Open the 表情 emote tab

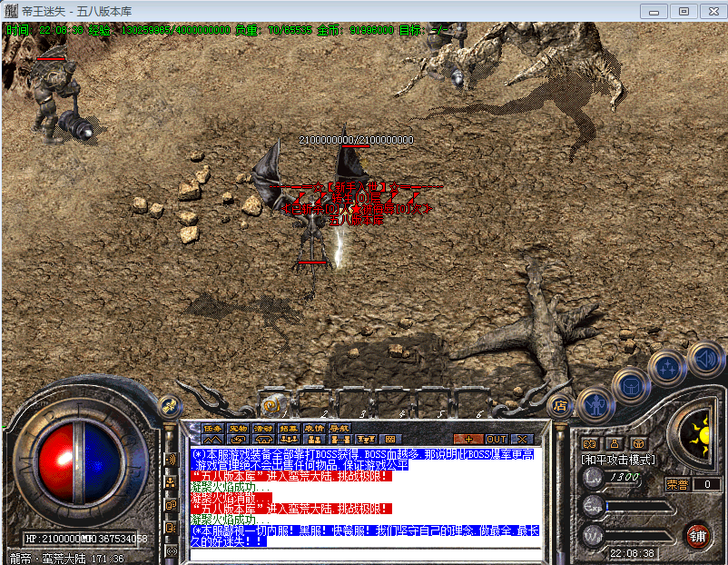click(x=314, y=429)
